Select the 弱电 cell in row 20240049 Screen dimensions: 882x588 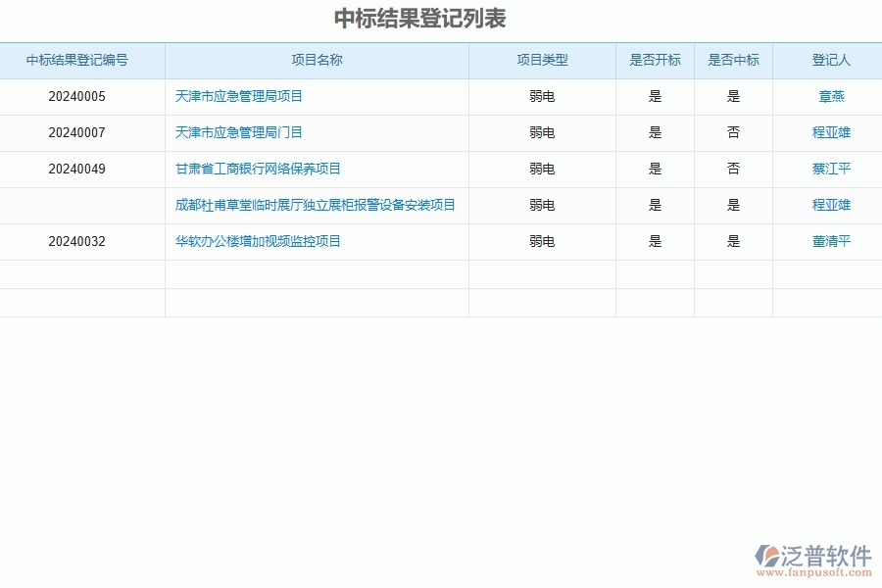click(x=542, y=169)
